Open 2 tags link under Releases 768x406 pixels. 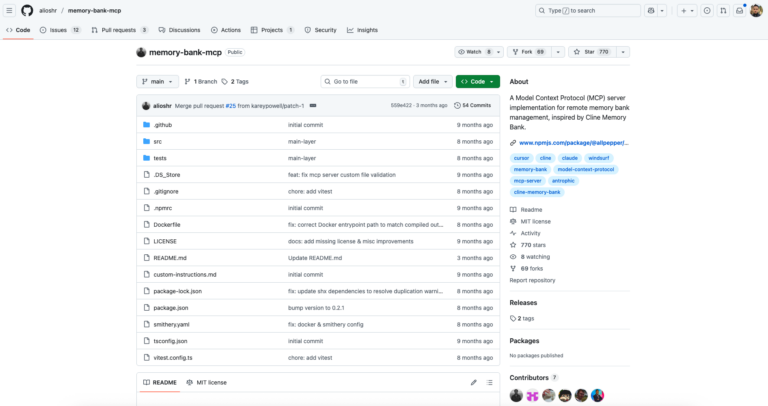coord(522,318)
